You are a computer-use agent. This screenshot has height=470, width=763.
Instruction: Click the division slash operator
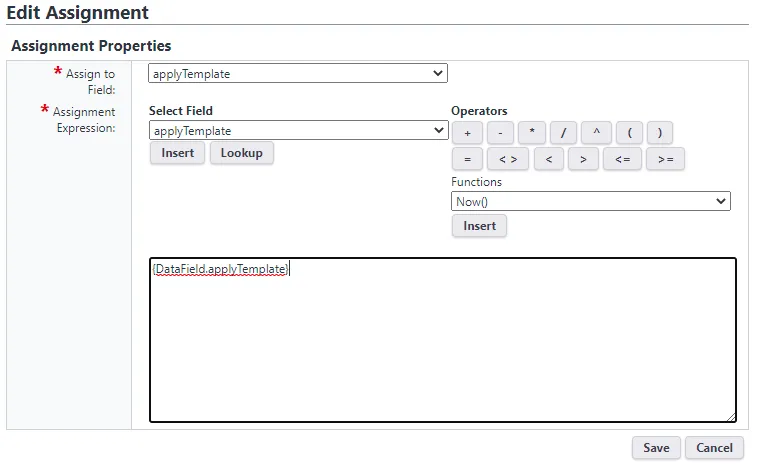click(564, 133)
